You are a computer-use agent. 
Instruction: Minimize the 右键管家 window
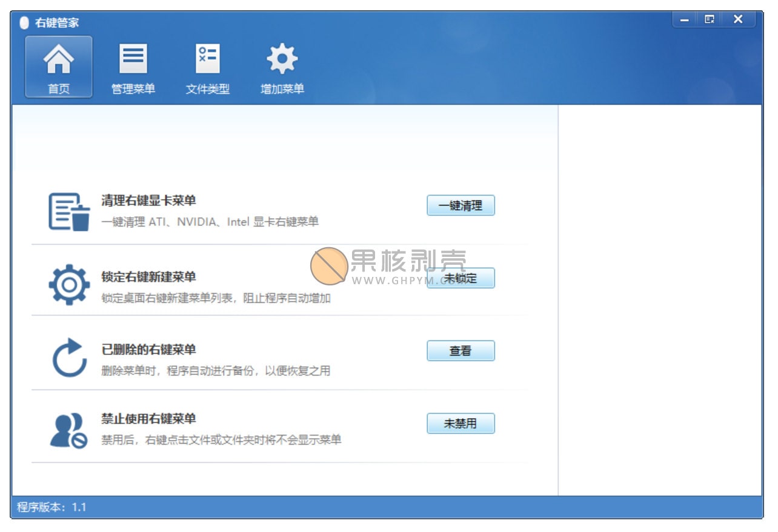pos(685,19)
